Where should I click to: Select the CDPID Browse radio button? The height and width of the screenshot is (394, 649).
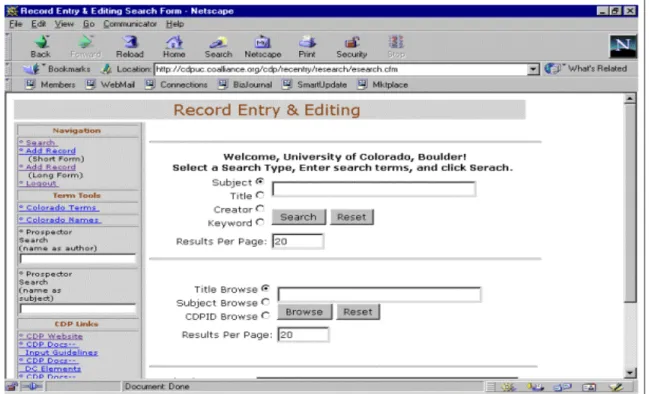point(266,316)
